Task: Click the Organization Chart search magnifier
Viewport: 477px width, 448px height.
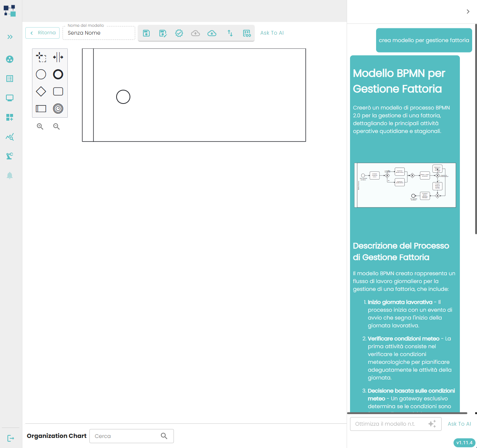Action: 164,436
